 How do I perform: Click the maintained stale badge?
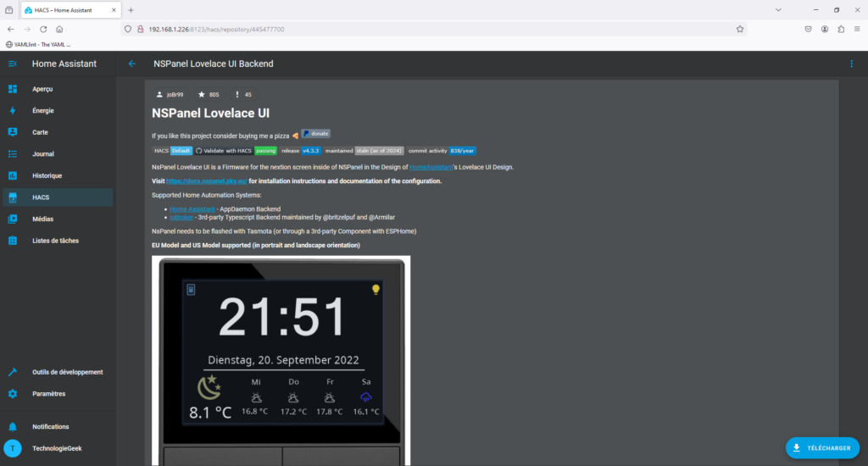(364, 151)
